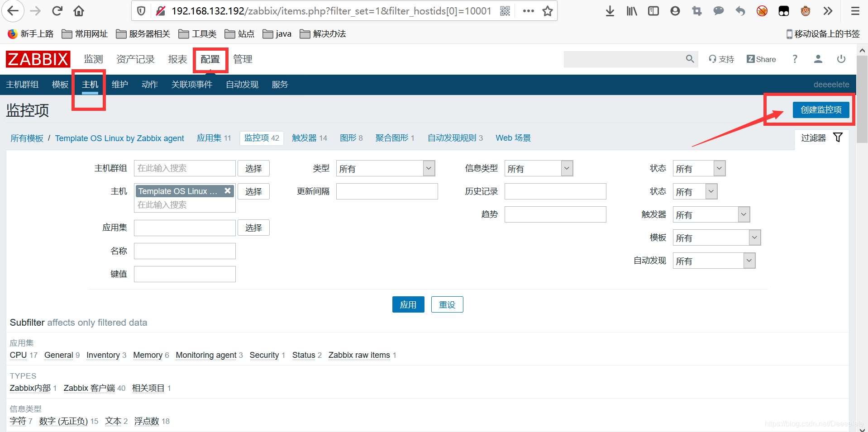The width and height of the screenshot is (868, 432).
Task: Open the 信息类型 dropdown
Action: coord(539,169)
